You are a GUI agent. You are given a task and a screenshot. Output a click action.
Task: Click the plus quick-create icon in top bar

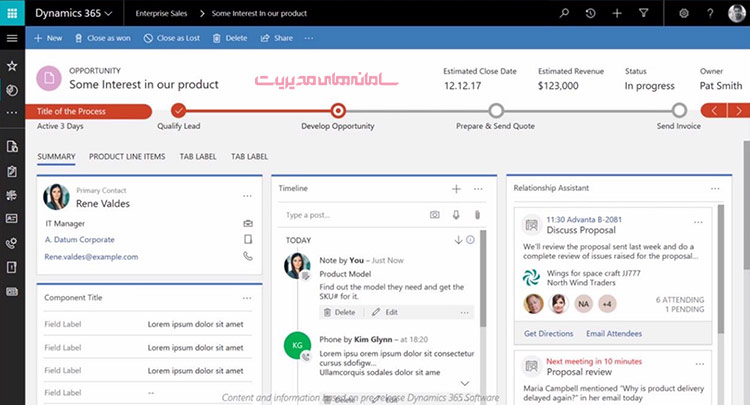click(617, 13)
